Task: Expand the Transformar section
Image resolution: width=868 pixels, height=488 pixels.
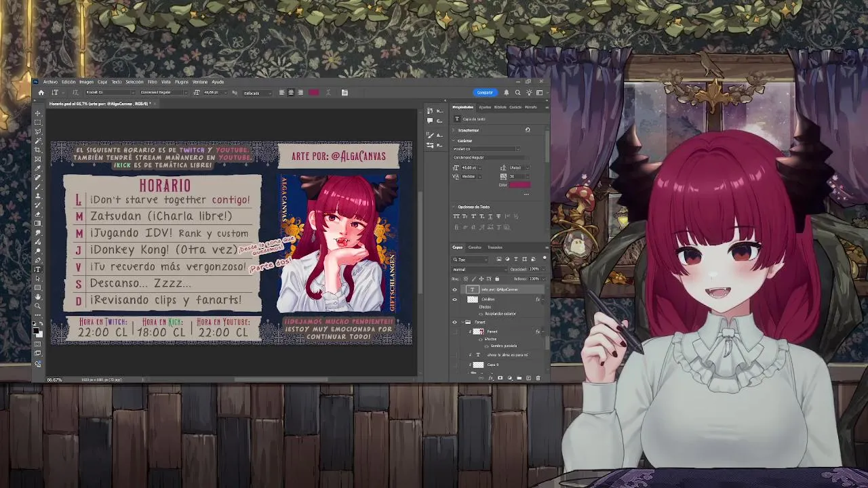Action: point(454,130)
